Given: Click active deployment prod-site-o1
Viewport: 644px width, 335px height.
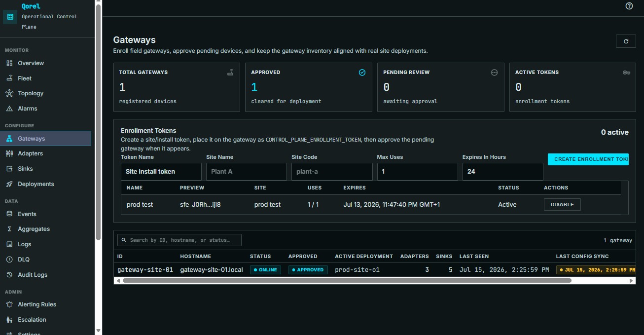Looking at the screenshot, I should coord(357,270).
